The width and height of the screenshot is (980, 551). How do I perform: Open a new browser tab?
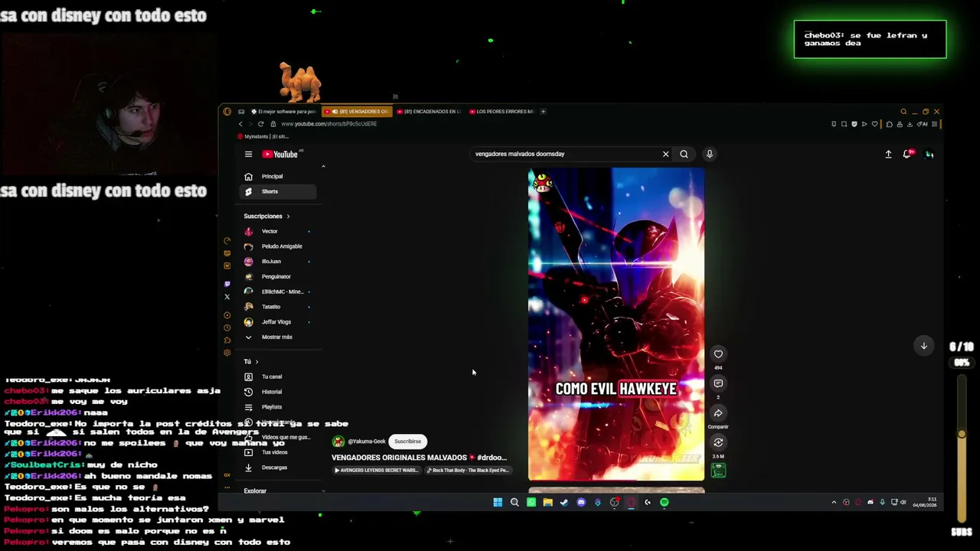543,112
